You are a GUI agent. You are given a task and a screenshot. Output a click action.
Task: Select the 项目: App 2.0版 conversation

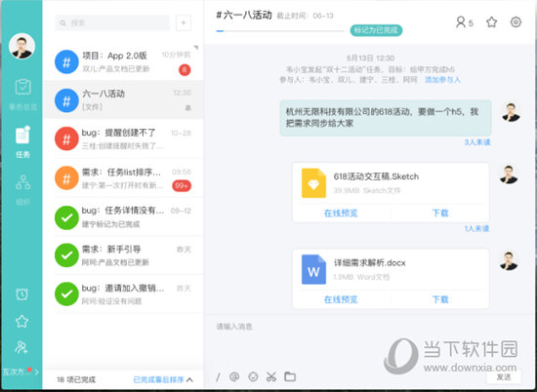(123, 61)
